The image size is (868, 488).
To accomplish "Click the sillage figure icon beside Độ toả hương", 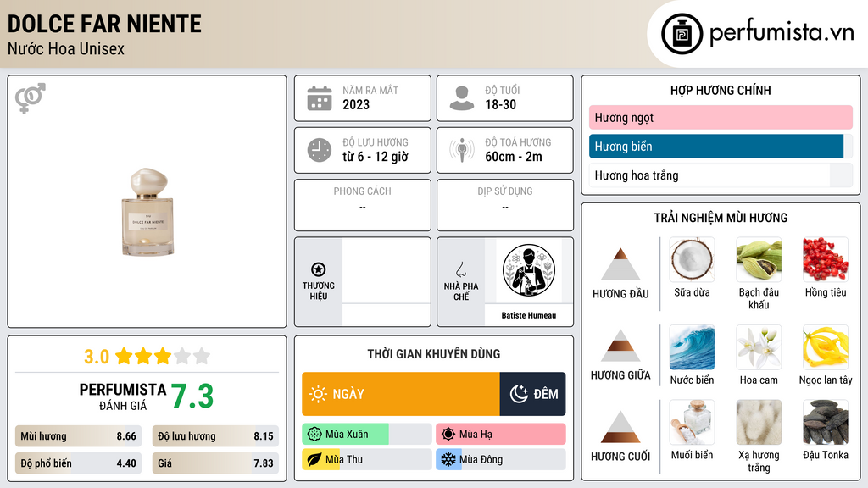I will (462, 150).
